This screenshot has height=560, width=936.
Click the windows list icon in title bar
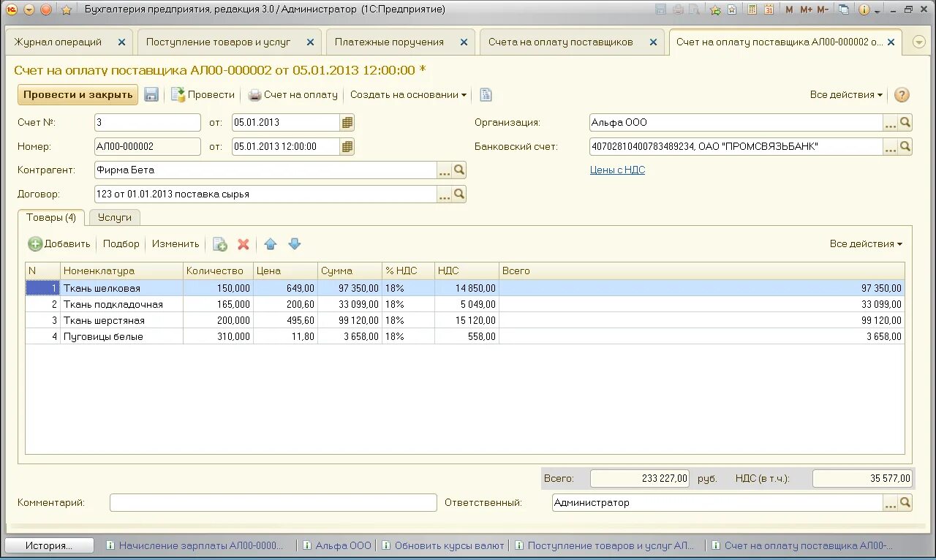click(844, 10)
